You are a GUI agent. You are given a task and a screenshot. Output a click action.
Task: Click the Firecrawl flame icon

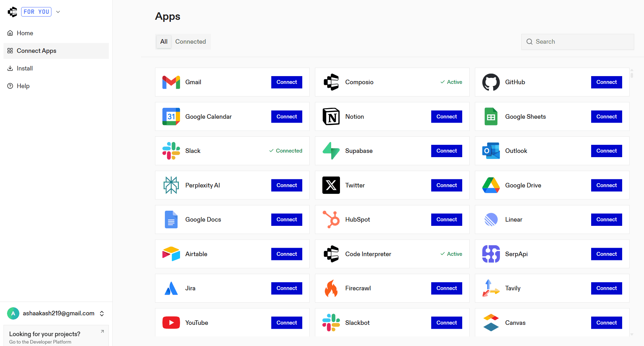(x=331, y=288)
